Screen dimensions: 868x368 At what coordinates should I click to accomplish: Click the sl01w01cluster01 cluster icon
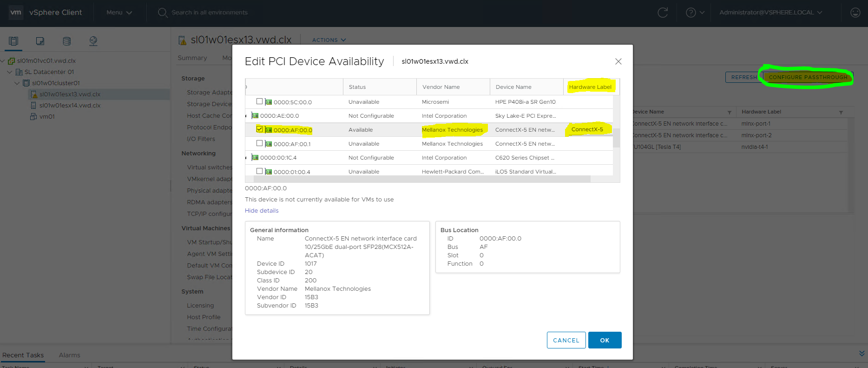tap(26, 83)
